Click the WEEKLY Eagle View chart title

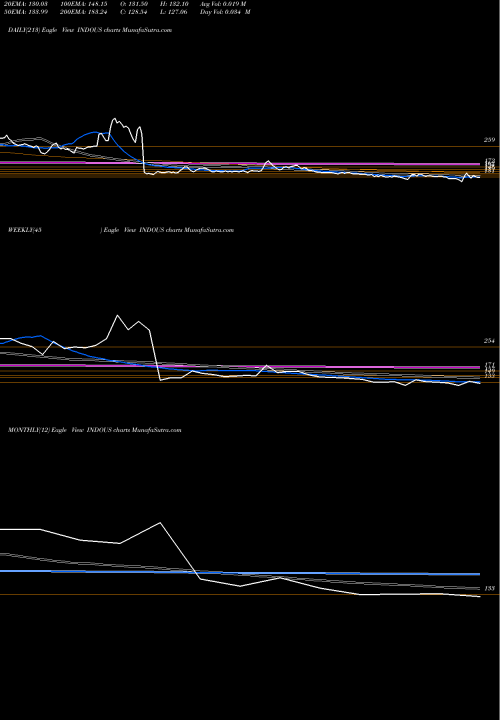coord(121,230)
